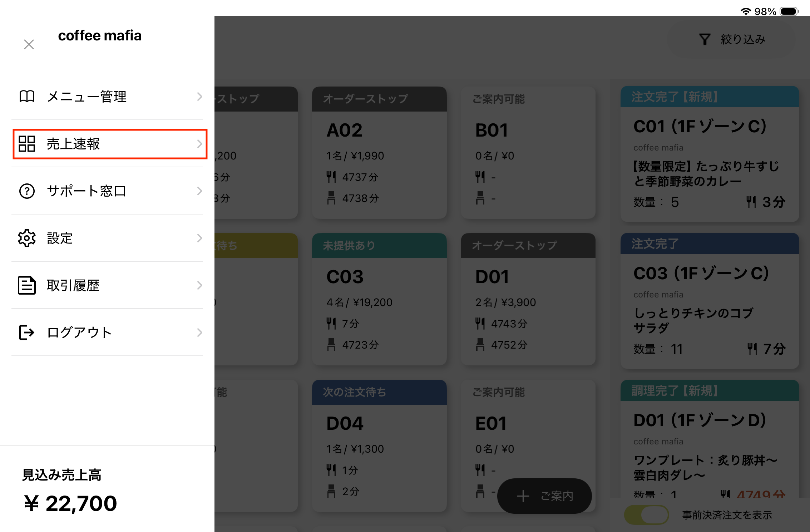Open 設定 menu label
The height and width of the screenshot is (532, 810).
pos(60,238)
